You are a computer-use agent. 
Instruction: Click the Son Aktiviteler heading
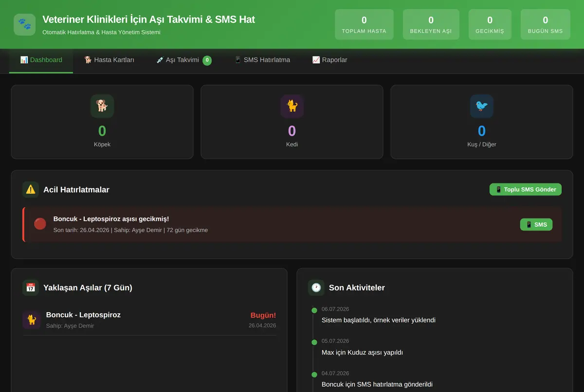pyautogui.click(x=357, y=287)
